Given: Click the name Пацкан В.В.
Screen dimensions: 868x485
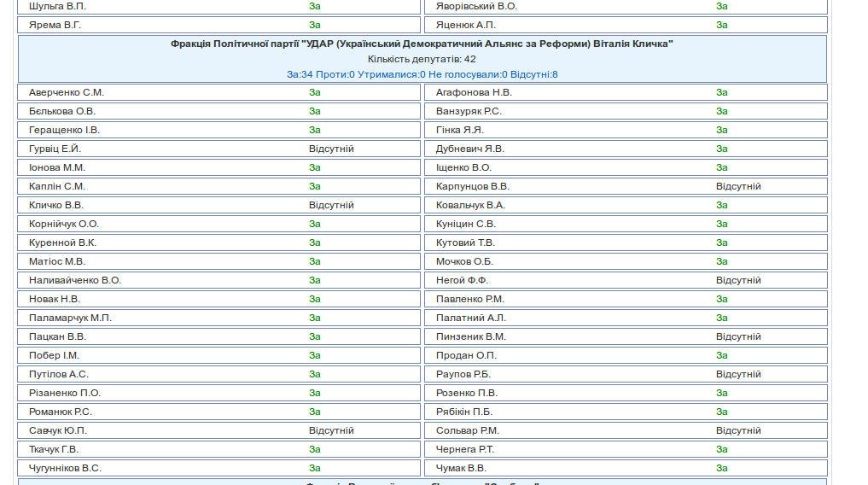Looking at the screenshot, I should [x=57, y=337].
